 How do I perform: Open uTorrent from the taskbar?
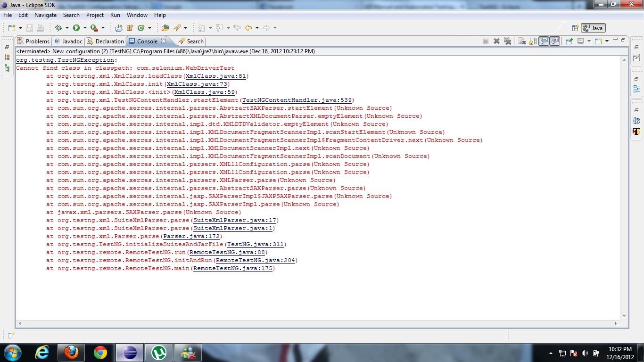click(x=159, y=352)
